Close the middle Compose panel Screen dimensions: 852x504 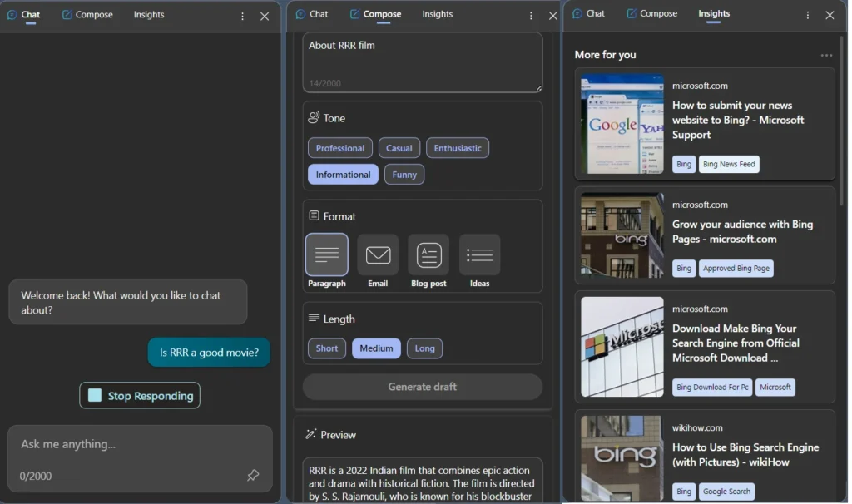click(552, 16)
